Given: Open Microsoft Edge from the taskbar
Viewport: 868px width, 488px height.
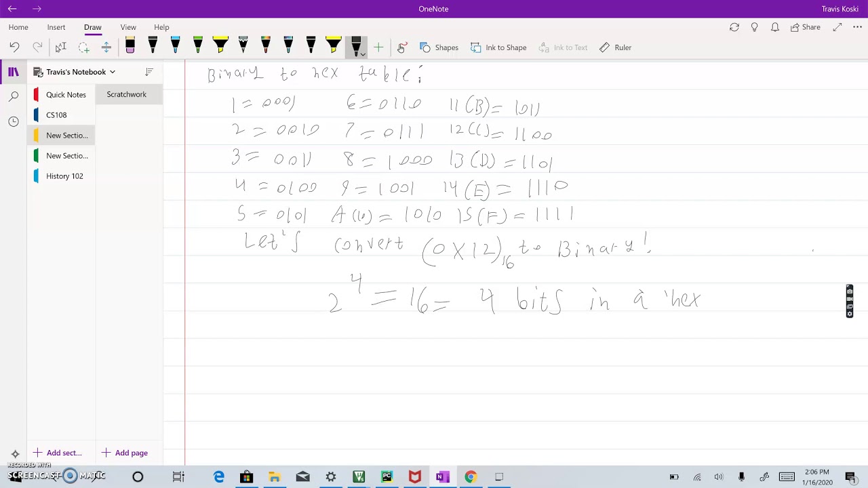Looking at the screenshot, I should 219,476.
